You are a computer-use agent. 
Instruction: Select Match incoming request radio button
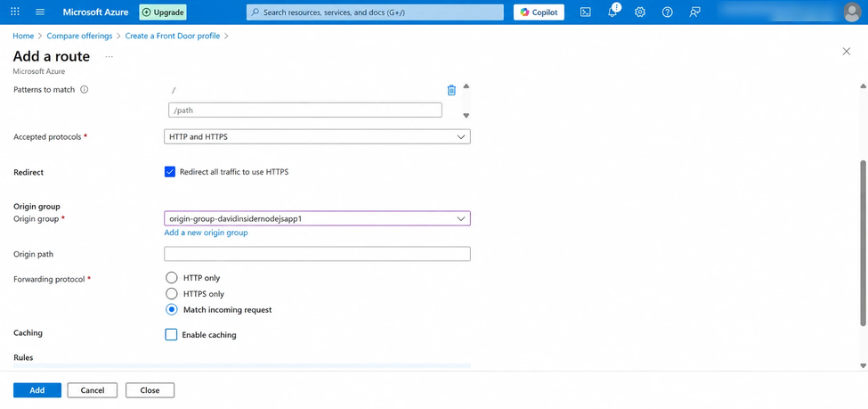coord(172,310)
